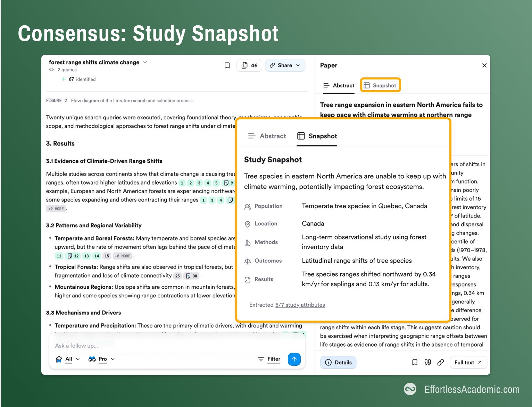Click heading '3.3 Mechanisms and Drivers'
This screenshot has width=532, height=407.
(84, 313)
